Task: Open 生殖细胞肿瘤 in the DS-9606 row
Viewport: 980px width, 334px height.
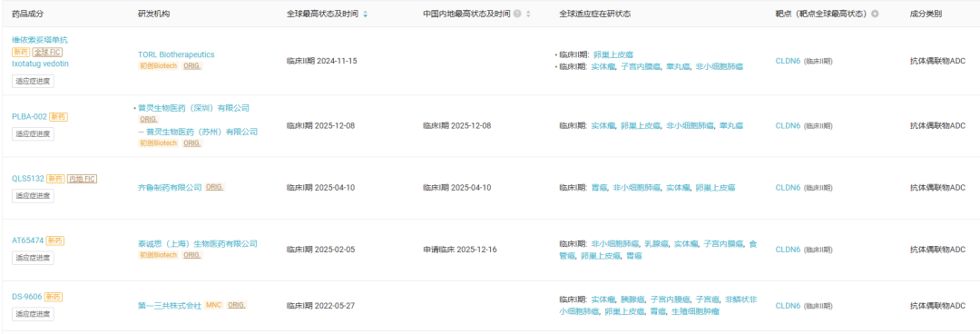Action: click(x=696, y=311)
